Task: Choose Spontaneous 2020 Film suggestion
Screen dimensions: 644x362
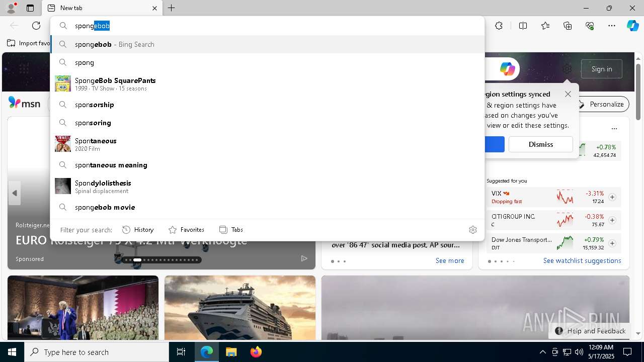Action: pyautogui.click(x=267, y=144)
